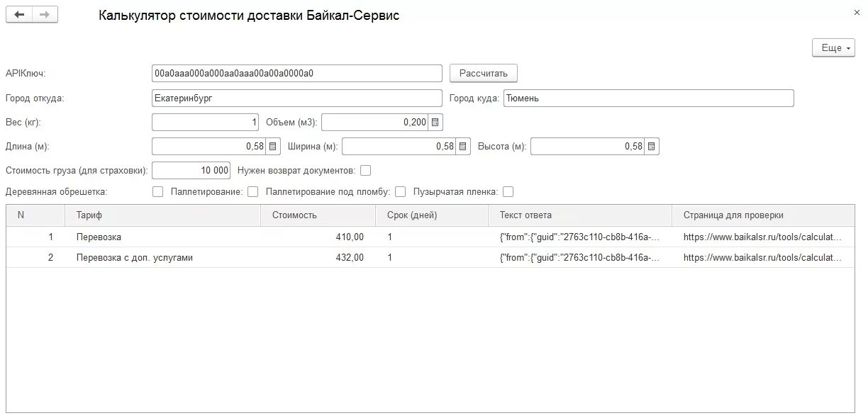Click row number 1 cell
This screenshot has width=868, height=418.
point(36,237)
